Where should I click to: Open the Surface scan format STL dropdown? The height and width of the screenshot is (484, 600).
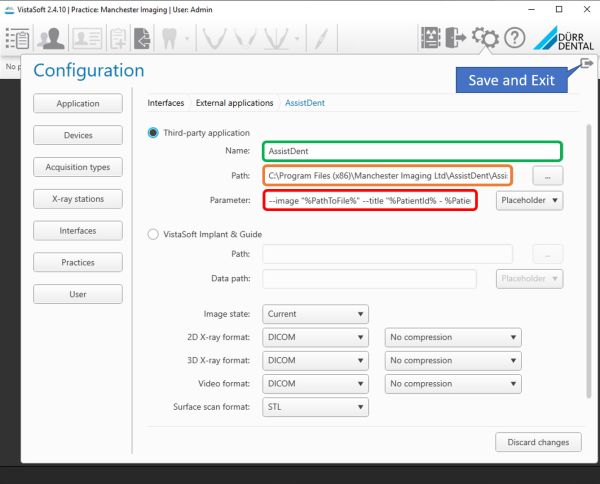pos(315,407)
